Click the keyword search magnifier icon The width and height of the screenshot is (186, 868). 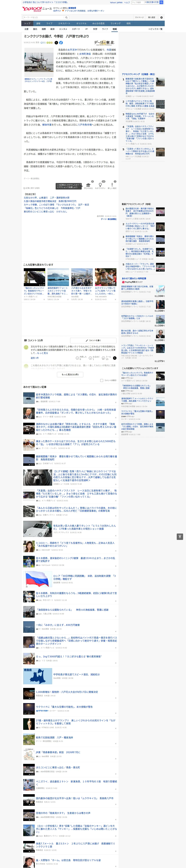[x=66, y=18]
